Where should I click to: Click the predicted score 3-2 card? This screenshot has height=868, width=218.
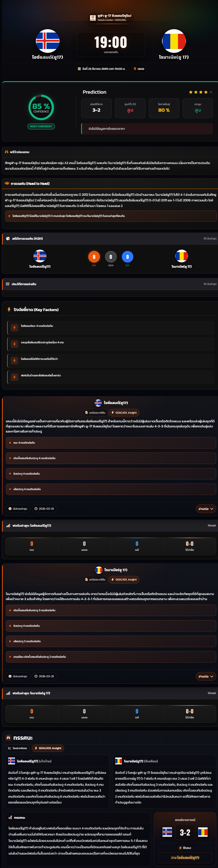pyautogui.click(x=96, y=108)
